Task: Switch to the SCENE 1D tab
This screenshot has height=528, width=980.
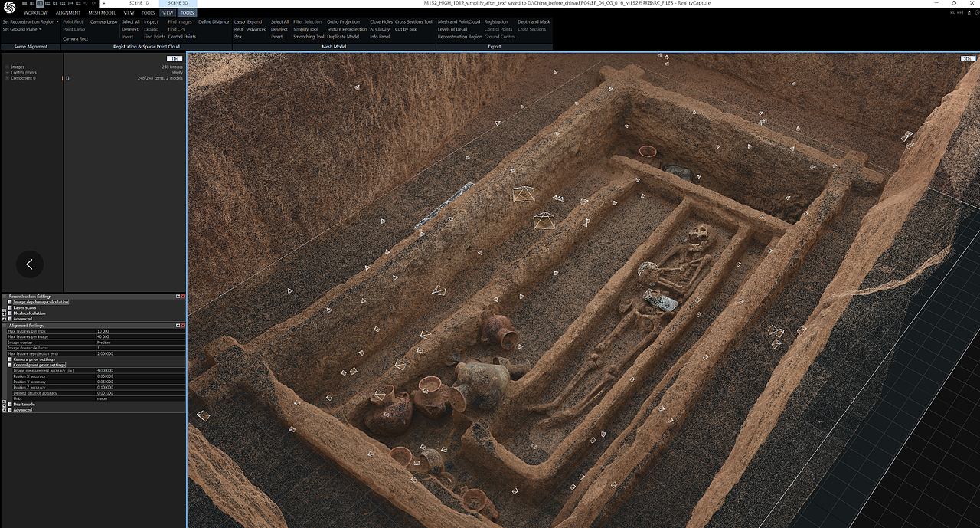Action: coord(139,3)
